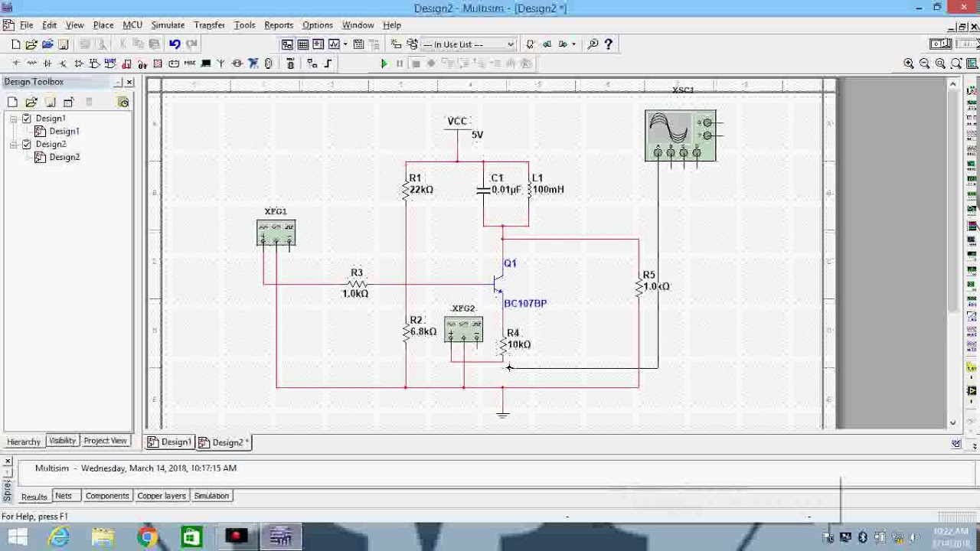
Task: Place an Analog op-amp component
Action: pos(78,64)
